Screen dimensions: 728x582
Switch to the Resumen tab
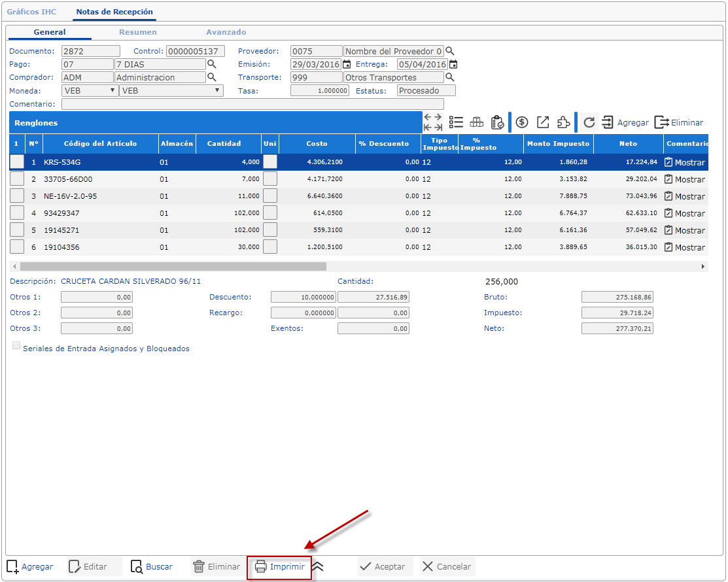[x=137, y=32]
